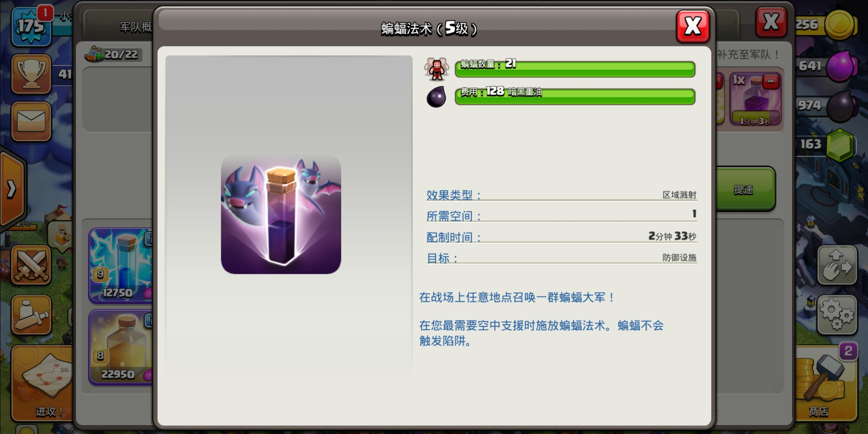Select the spell card costing 22950
The image size is (868, 434).
[121, 347]
